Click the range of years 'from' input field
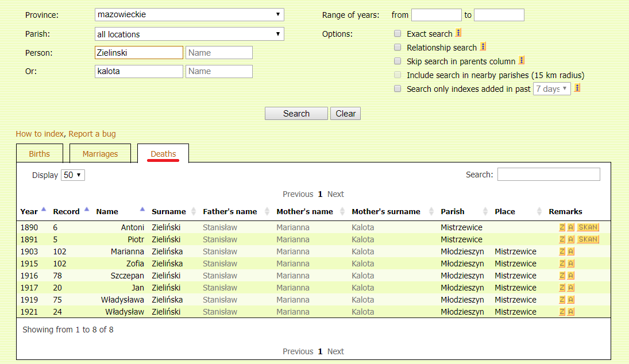The width and height of the screenshot is (629, 364). [436, 15]
